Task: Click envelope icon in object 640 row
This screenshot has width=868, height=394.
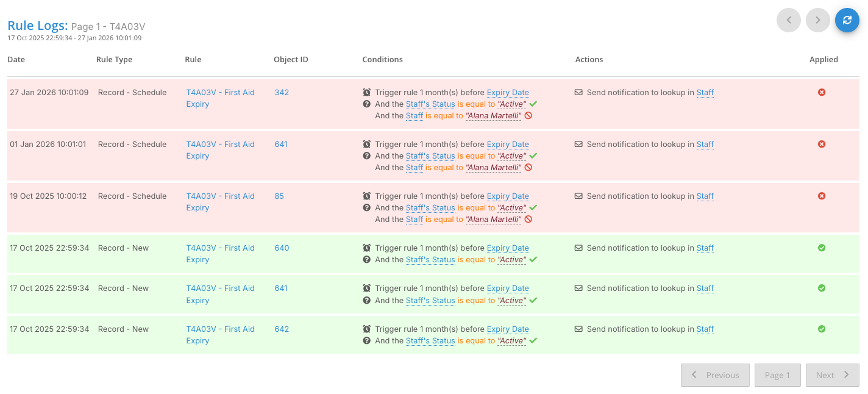Action: tap(578, 248)
